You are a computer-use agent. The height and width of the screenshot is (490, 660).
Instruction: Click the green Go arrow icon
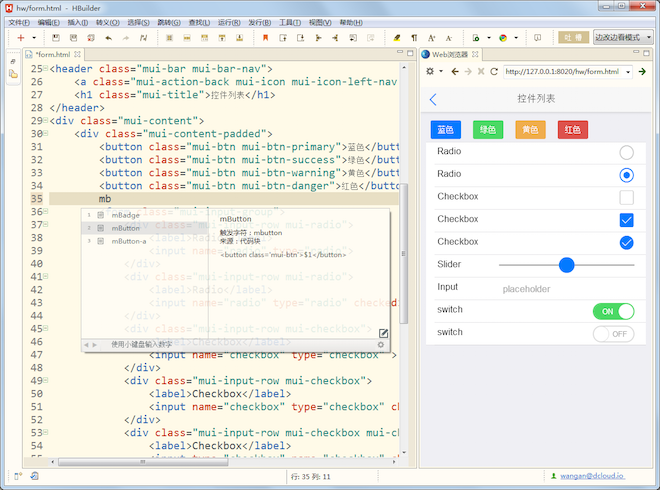(x=642, y=72)
